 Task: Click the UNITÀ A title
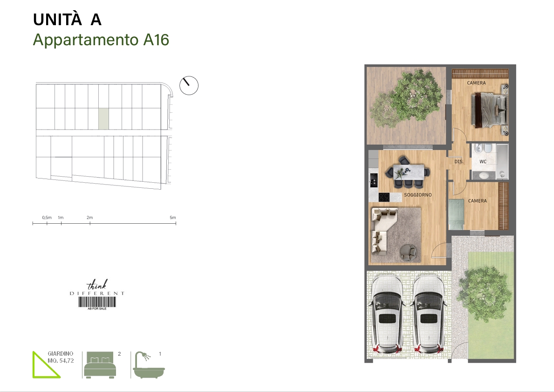(67, 20)
